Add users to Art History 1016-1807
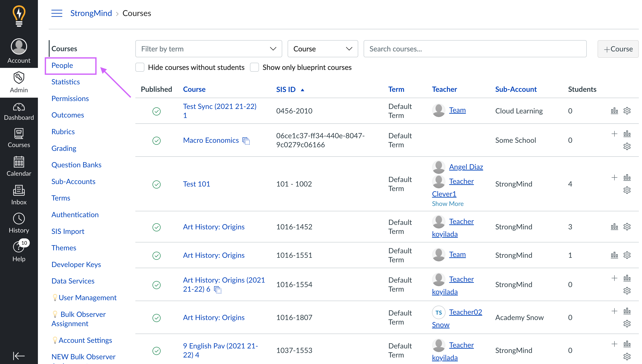The image size is (642, 364). 614,311
